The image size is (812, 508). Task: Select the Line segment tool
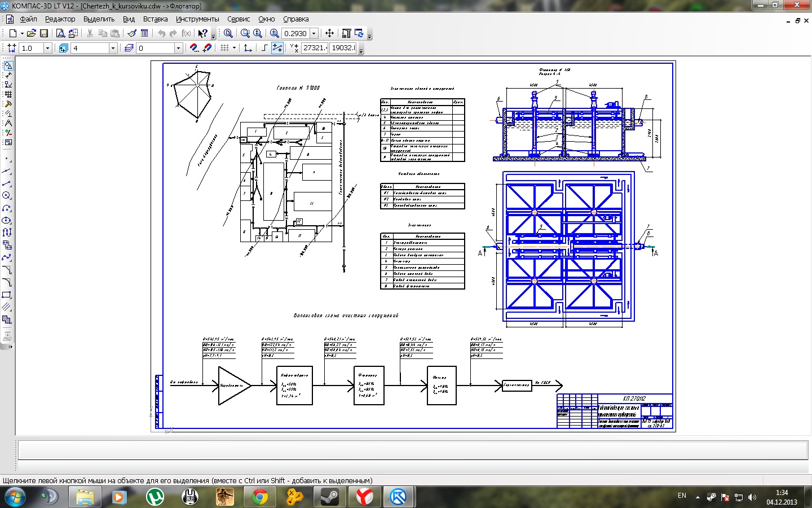pos(7,183)
